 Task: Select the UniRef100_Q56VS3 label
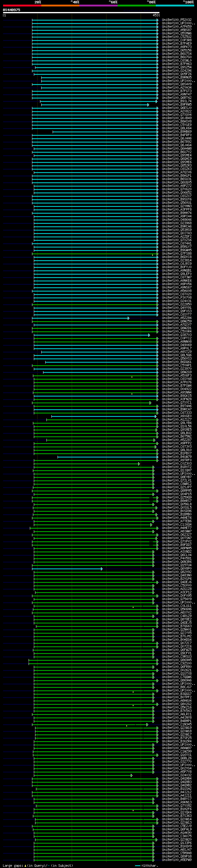click(177, 358)
